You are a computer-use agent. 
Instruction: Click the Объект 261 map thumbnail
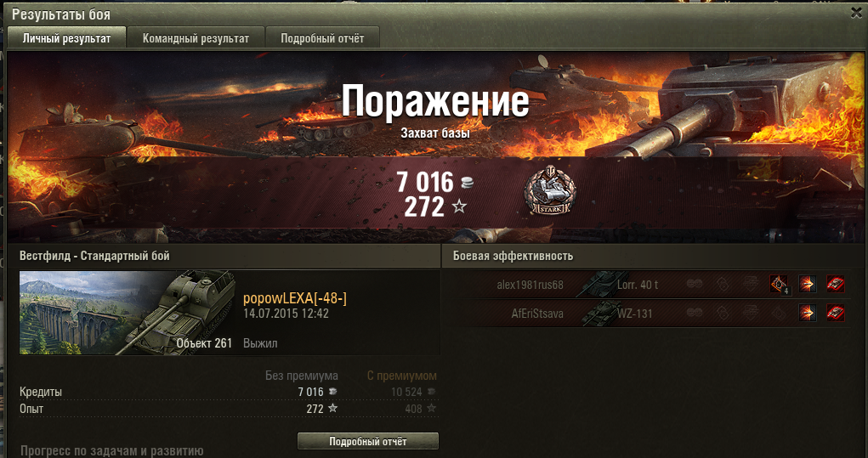[x=128, y=313]
